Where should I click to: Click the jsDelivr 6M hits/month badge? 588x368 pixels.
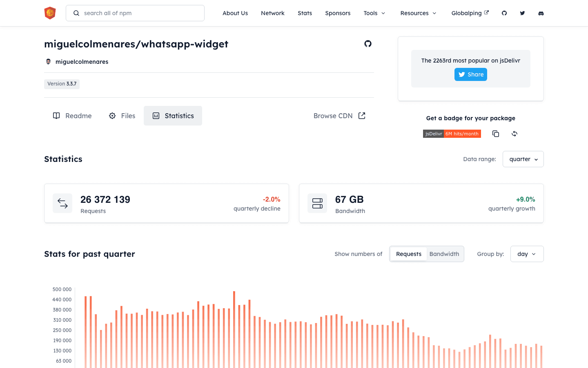452,134
